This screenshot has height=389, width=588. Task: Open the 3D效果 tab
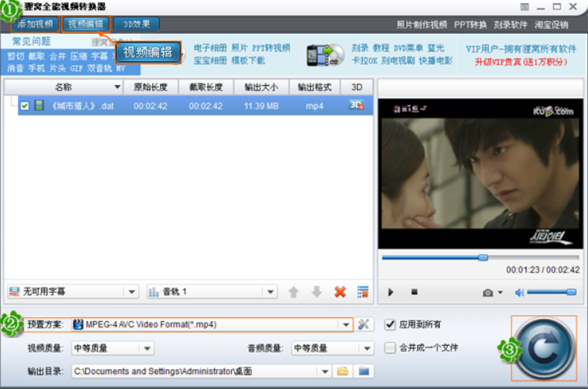[x=136, y=24]
